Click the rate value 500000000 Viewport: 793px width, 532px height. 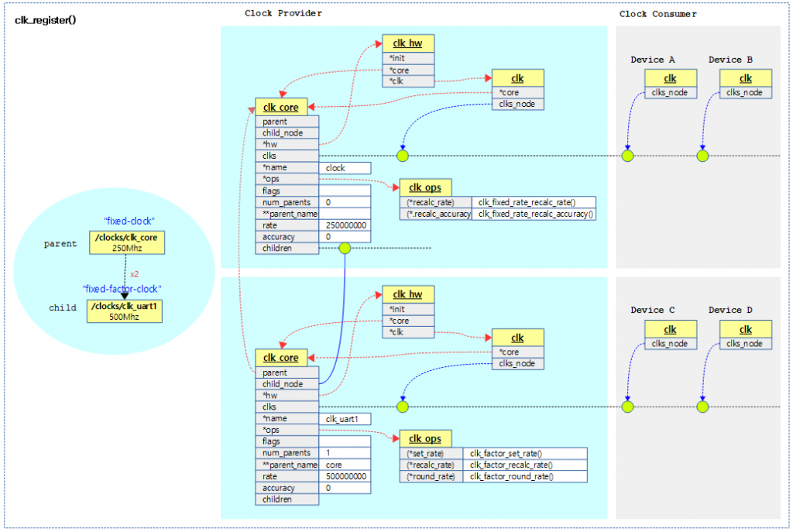[345, 476]
